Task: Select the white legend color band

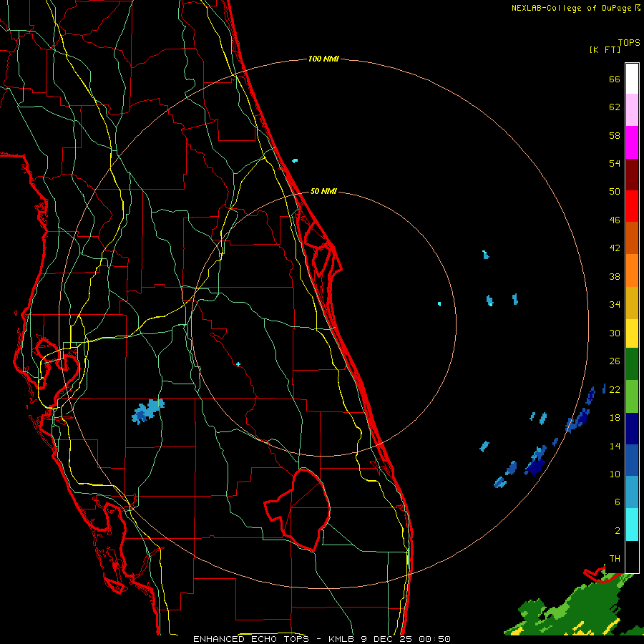Action: [x=632, y=79]
